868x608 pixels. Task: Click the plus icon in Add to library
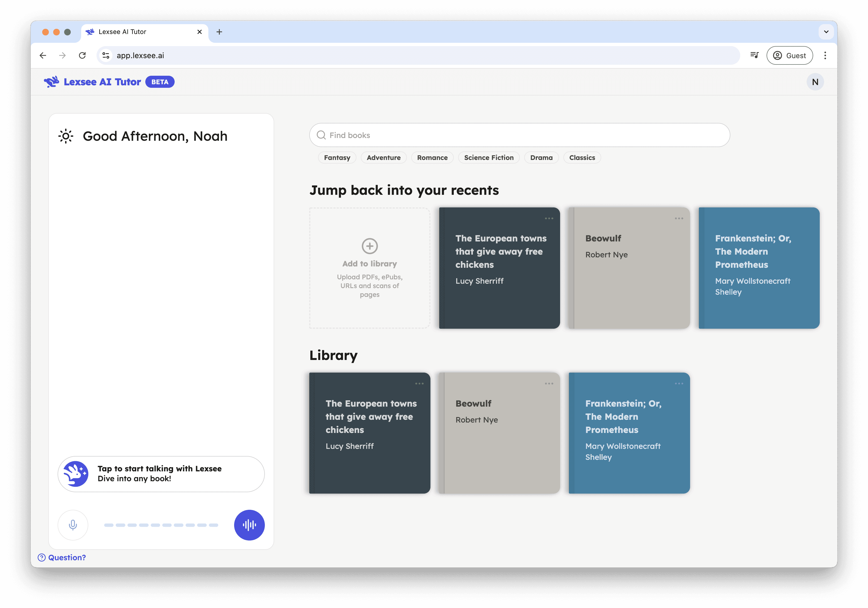pyautogui.click(x=369, y=246)
